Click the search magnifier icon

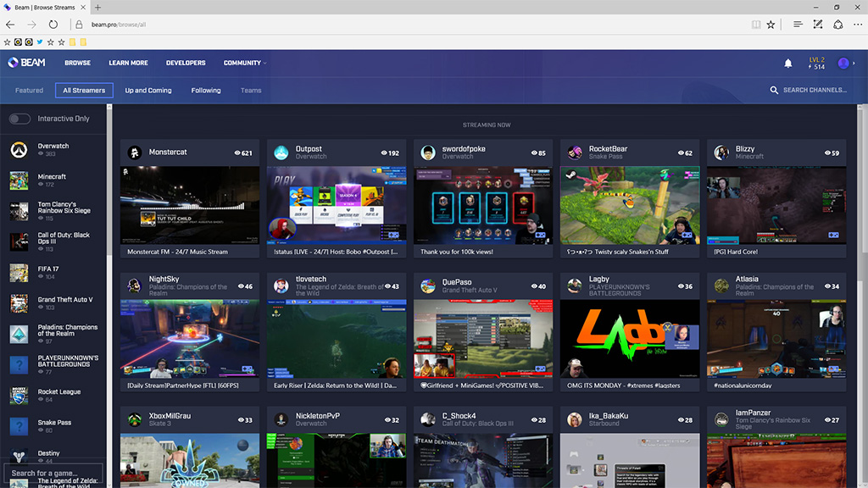point(774,90)
